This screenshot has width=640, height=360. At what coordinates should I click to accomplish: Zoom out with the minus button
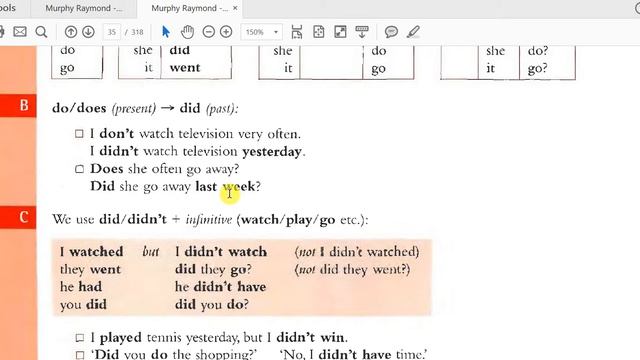(x=209, y=31)
